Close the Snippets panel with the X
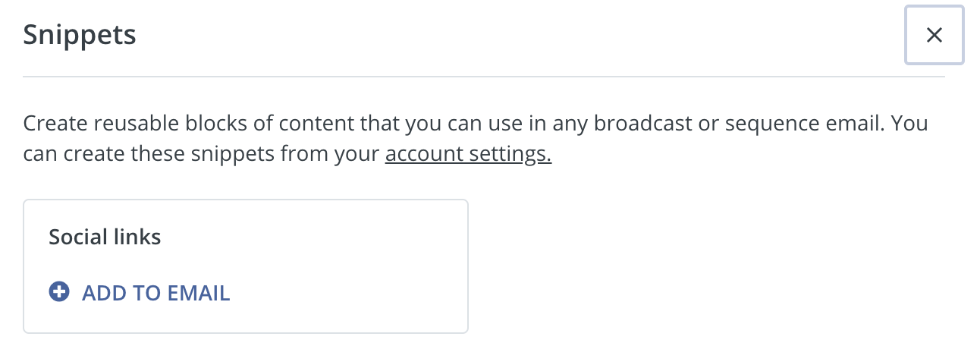Screen dimensions: 980x346 (x=934, y=35)
